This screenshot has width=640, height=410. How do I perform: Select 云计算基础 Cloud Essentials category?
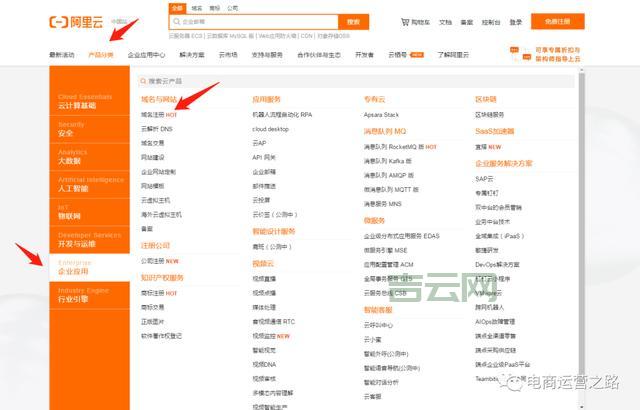click(x=89, y=101)
